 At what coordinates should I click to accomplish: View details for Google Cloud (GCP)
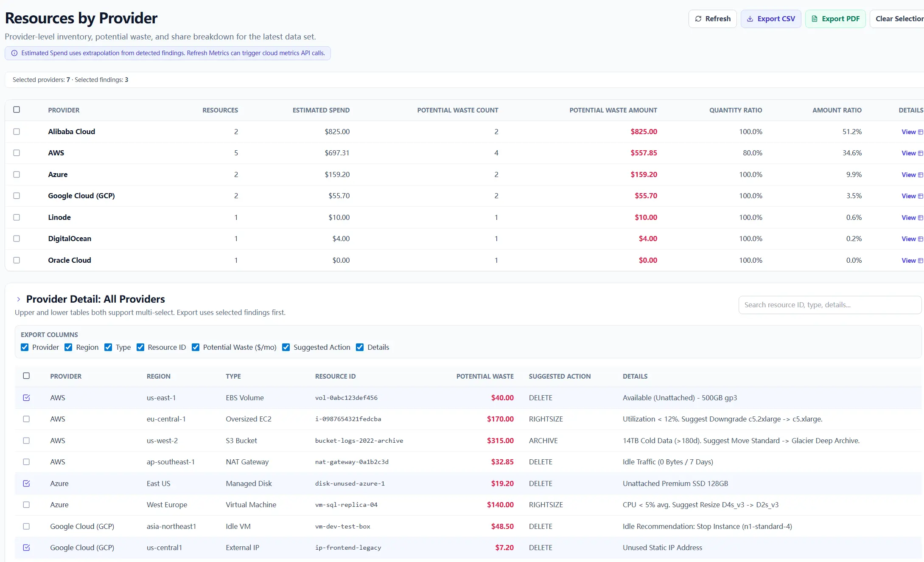click(912, 196)
